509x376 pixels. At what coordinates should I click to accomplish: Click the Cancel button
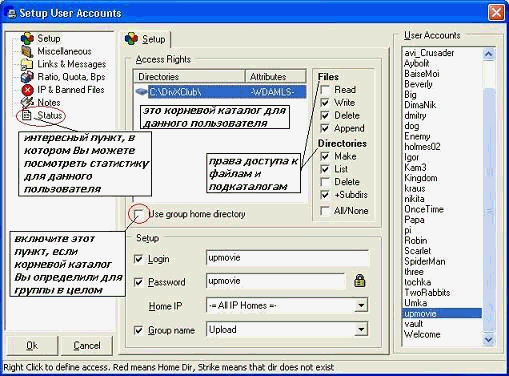pos(87,345)
